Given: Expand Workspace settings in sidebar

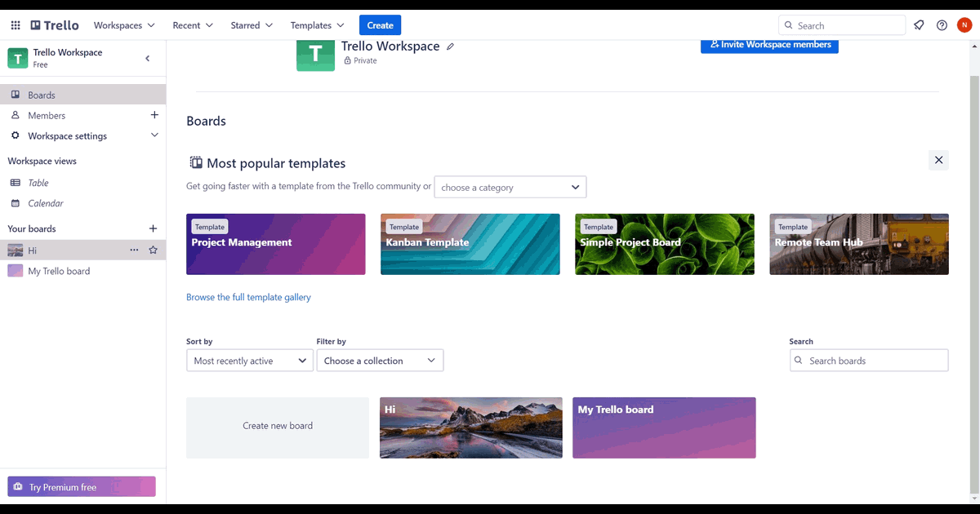Looking at the screenshot, I should 82,135.
